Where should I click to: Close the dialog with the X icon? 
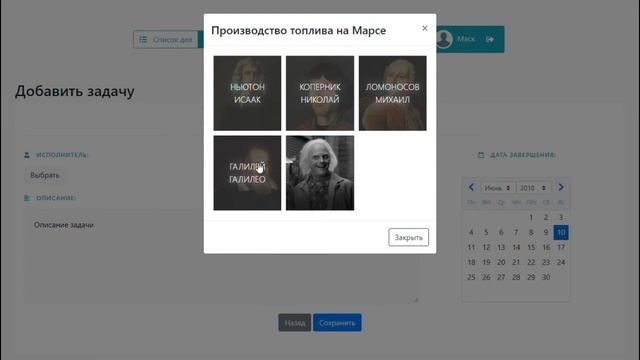click(x=424, y=28)
